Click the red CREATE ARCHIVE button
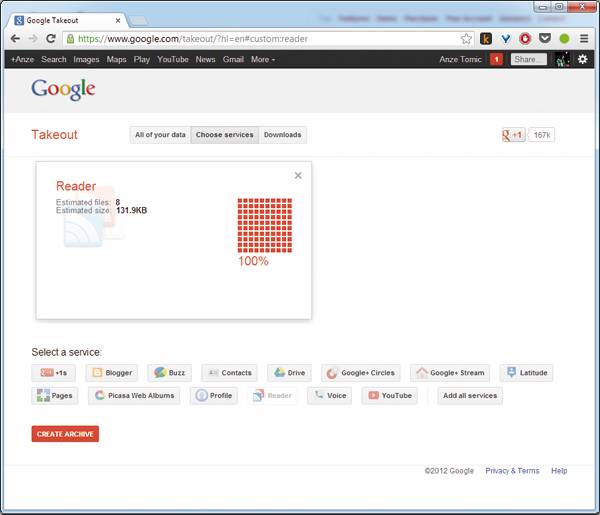This screenshot has width=600, height=515. tap(65, 434)
